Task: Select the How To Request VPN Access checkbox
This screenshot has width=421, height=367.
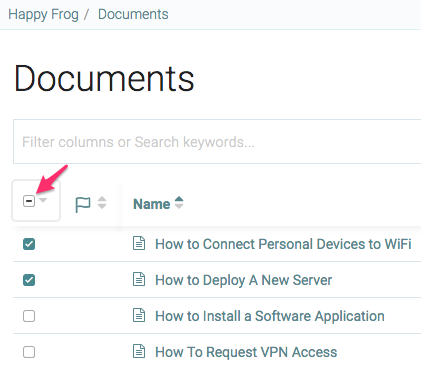Action: 29,352
